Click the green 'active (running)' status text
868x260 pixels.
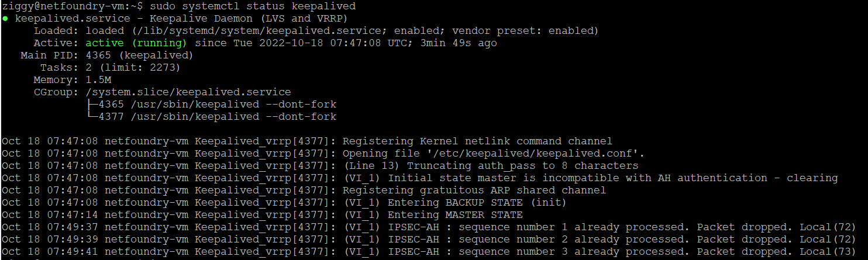[x=136, y=43]
